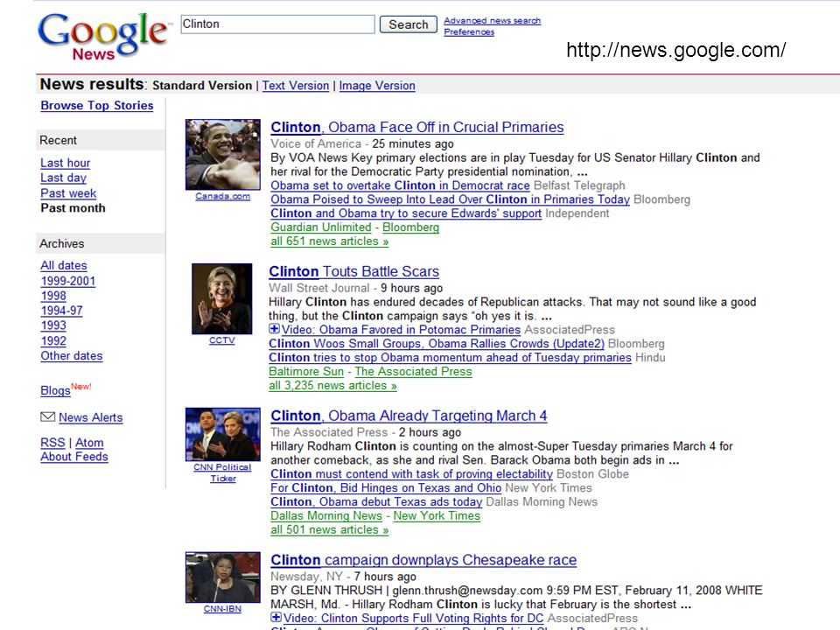Image resolution: width=840 pixels, height=630 pixels.
Task: Expand the Clinton Supports Full Voting Rights video
Action: tap(276, 617)
